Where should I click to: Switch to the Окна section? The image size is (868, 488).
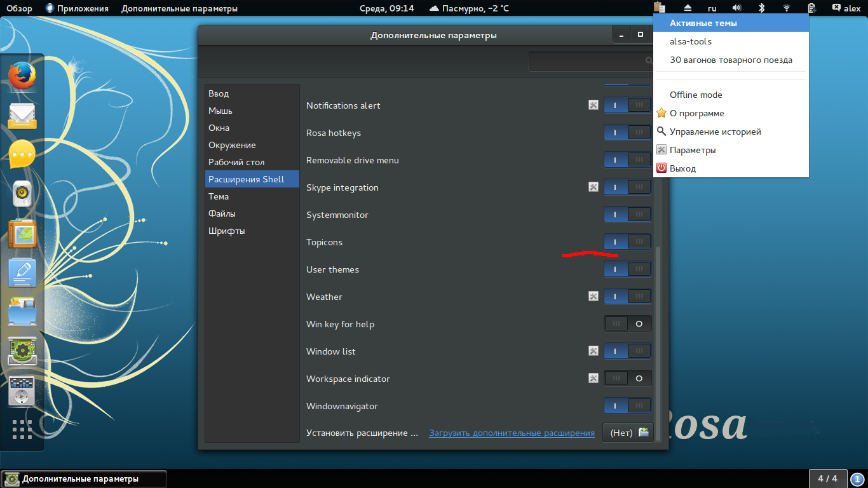252,128
